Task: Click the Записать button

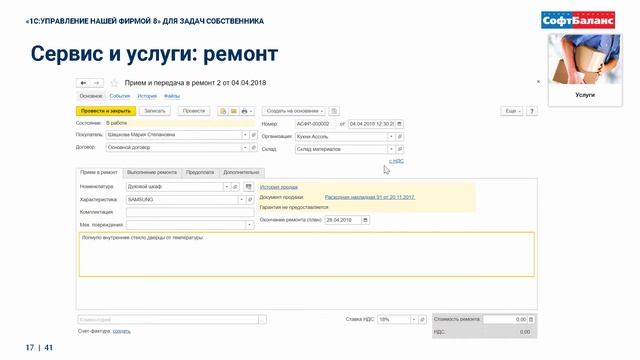Action: 155,111
